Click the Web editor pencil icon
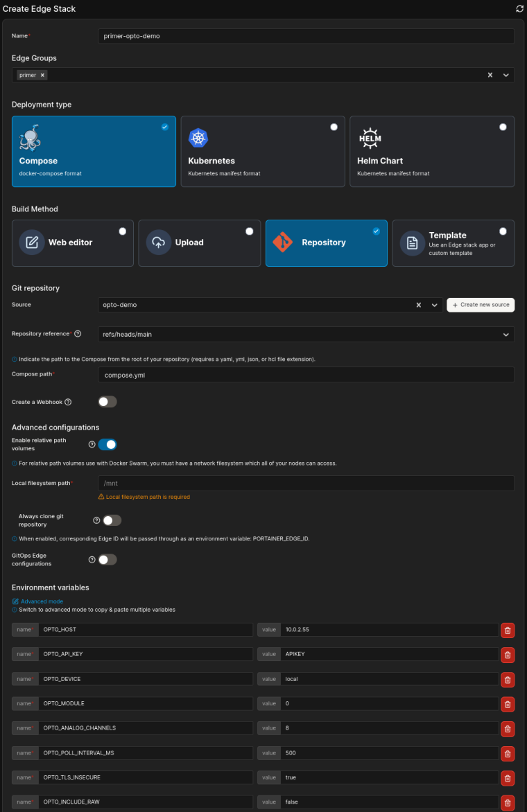Screen dimensions: 527x812 [32, 242]
